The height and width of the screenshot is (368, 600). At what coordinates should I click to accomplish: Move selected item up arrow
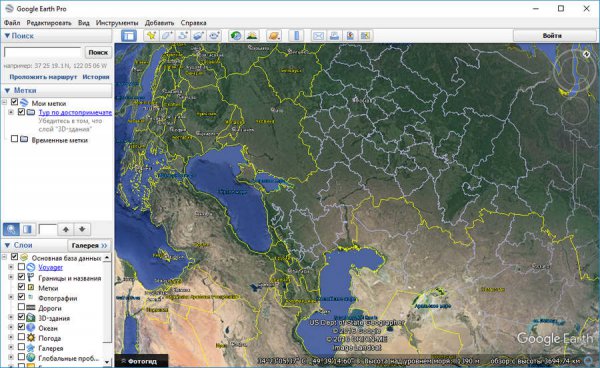coord(66,229)
